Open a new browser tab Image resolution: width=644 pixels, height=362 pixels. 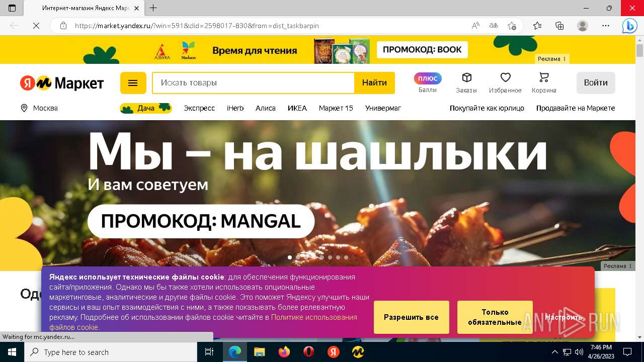[153, 8]
